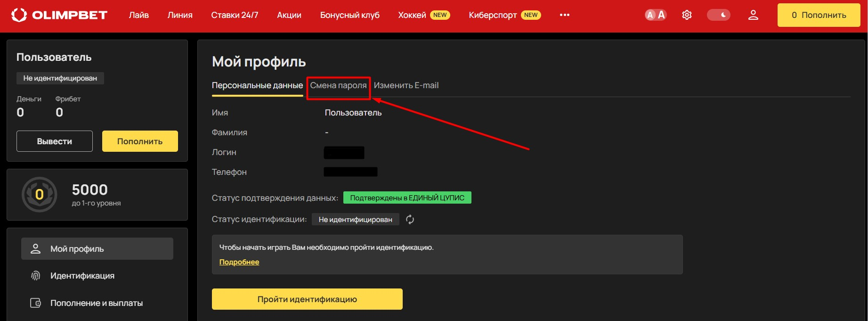Click the level 0 badge icon
868x321 pixels.
(x=40, y=194)
